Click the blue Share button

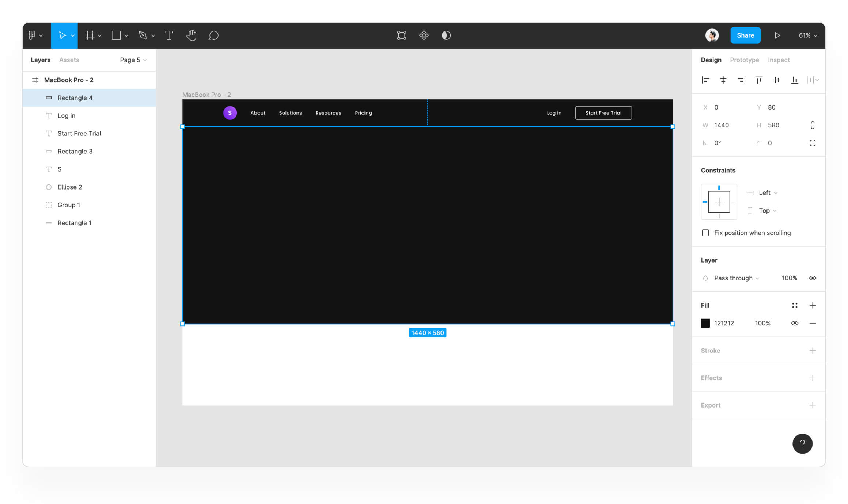745,35
